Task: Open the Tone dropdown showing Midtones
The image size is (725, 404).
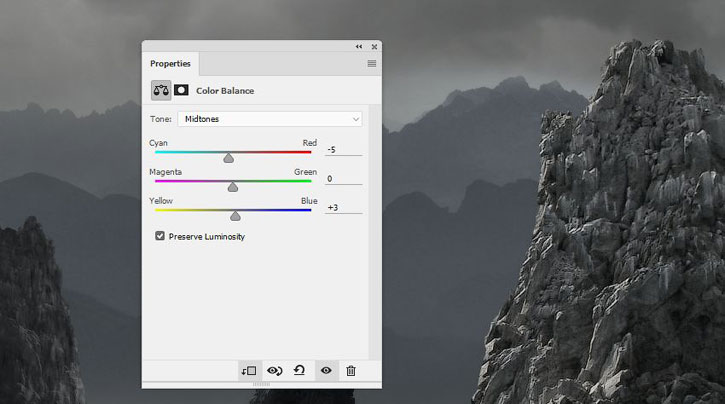Action: coord(270,119)
